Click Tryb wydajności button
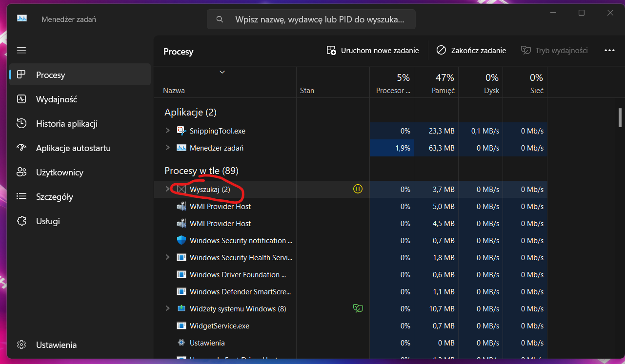Screen dimensions: 625x364 (x=555, y=50)
